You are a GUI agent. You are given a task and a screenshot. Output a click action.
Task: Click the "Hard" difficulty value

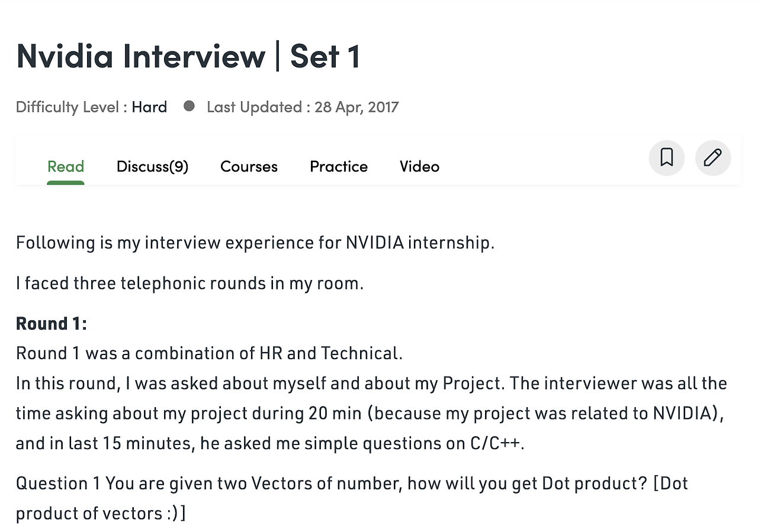149,107
